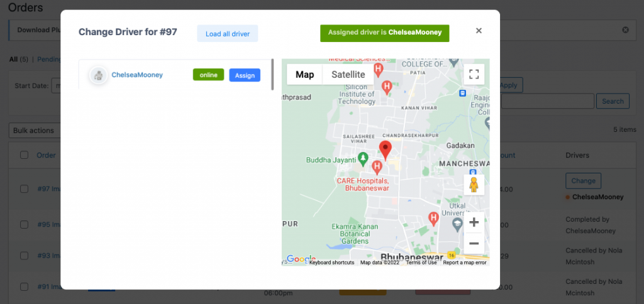Open Terms of Use map link
The width and height of the screenshot is (644, 304).
(x=421, y=263)
